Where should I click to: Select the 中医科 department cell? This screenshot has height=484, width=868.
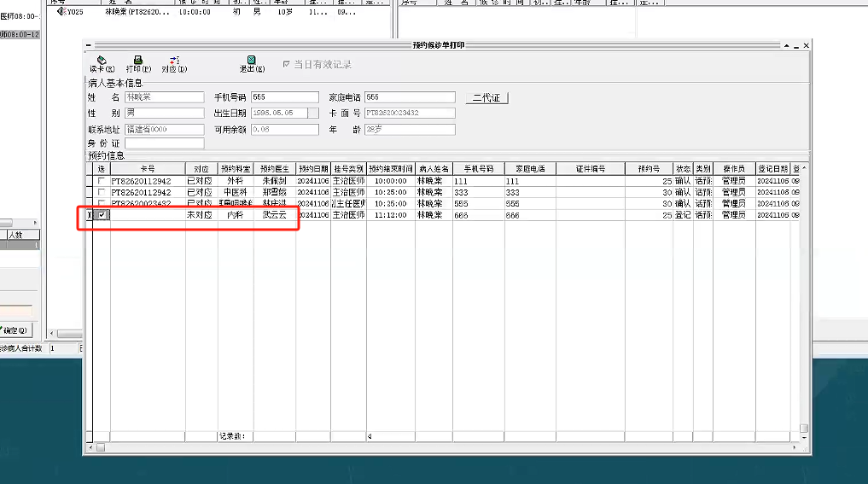(236, 192)
